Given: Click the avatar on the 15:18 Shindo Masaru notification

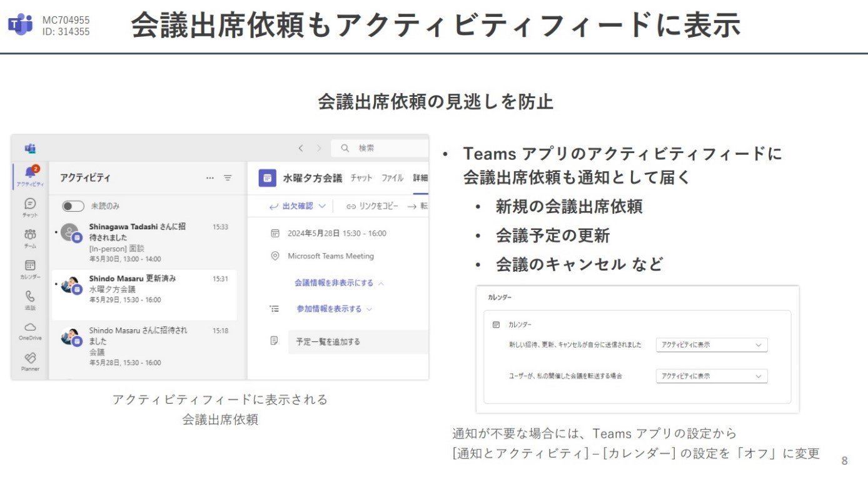Looking at the screenshot, I should 71,337.
